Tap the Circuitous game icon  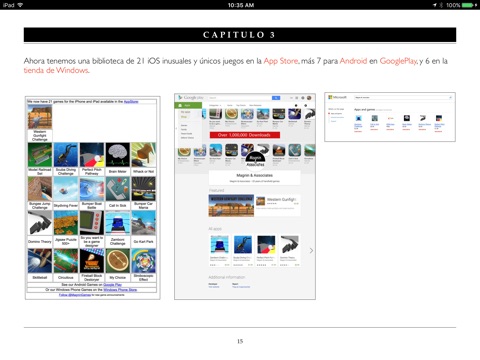pyautogui.click(x=66, y=261)
